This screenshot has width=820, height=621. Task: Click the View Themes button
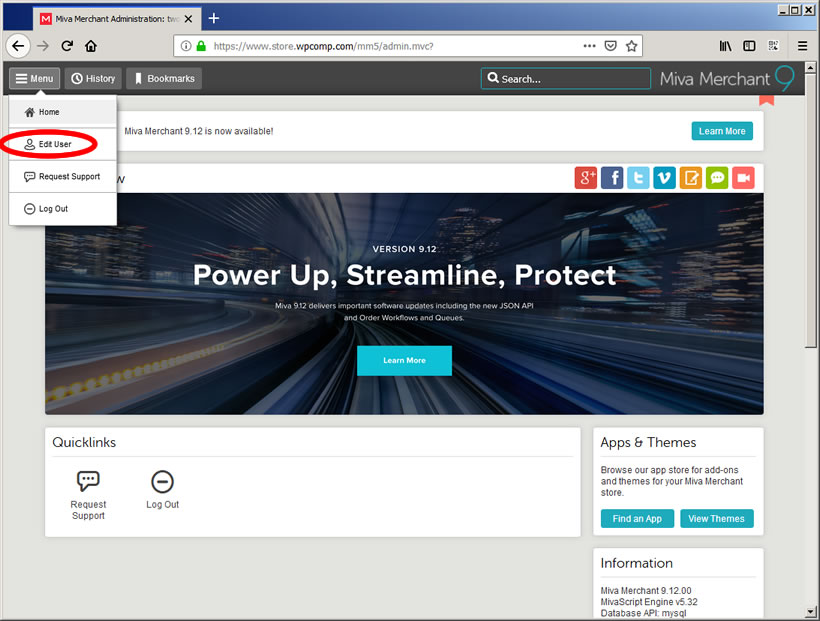(716, 519)
